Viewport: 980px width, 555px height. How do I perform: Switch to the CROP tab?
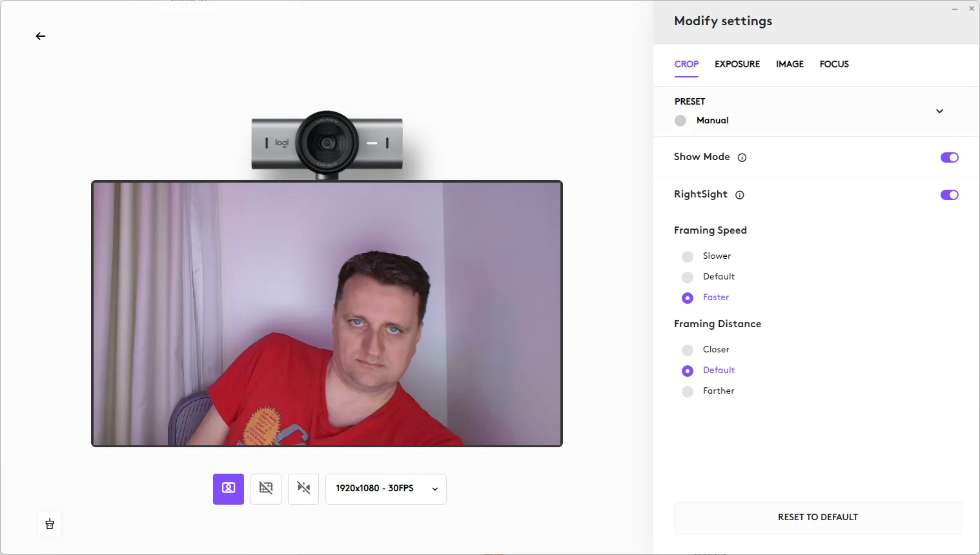click(x=686, y=64)
